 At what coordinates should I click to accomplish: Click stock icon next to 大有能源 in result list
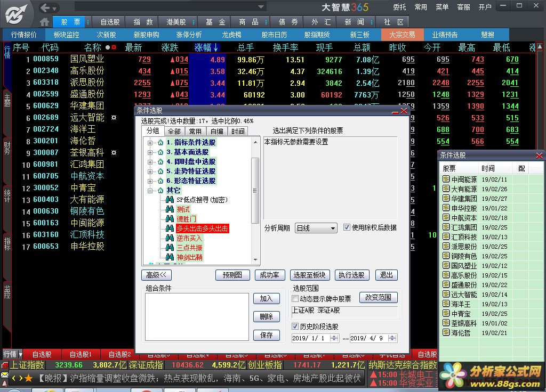click(446, 189)
